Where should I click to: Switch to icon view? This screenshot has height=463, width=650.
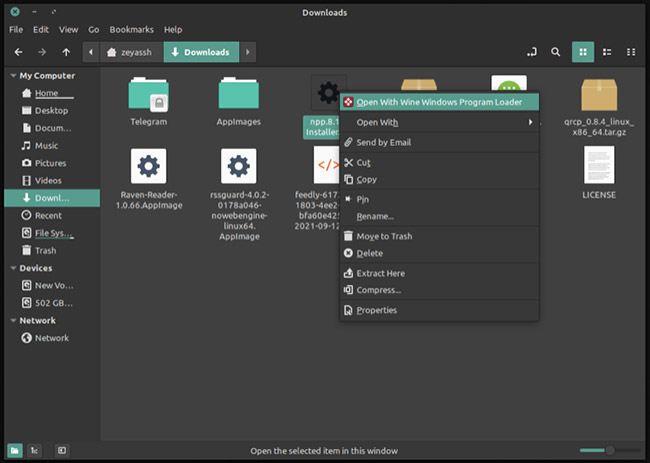point(583,52)
